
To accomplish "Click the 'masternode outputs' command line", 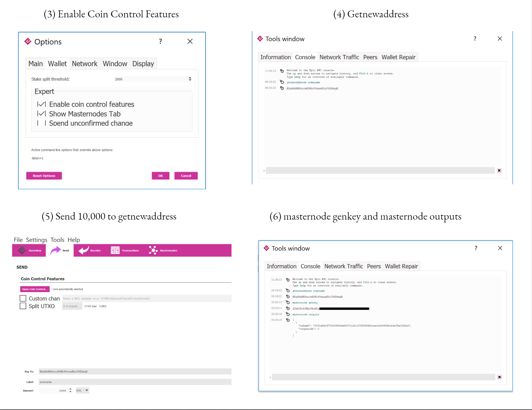I will (306, 315).
